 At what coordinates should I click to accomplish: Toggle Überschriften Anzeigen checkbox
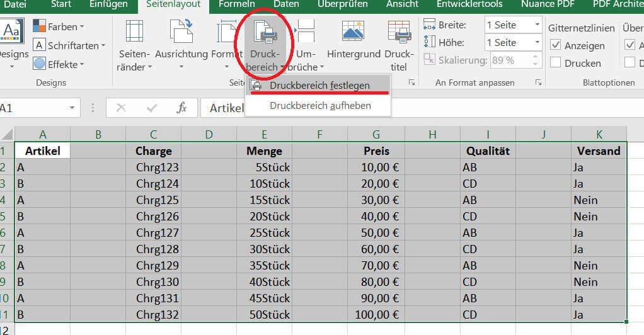tap(630, 44)
